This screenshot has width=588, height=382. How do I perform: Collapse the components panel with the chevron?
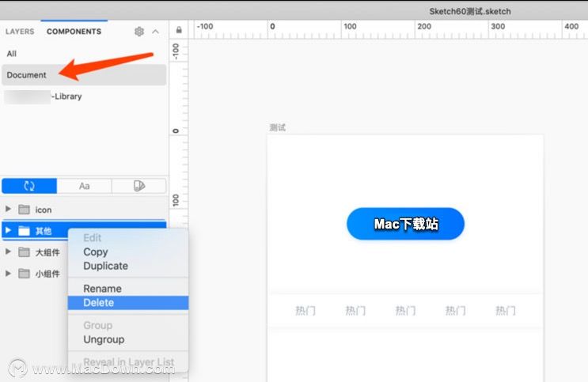155,32
